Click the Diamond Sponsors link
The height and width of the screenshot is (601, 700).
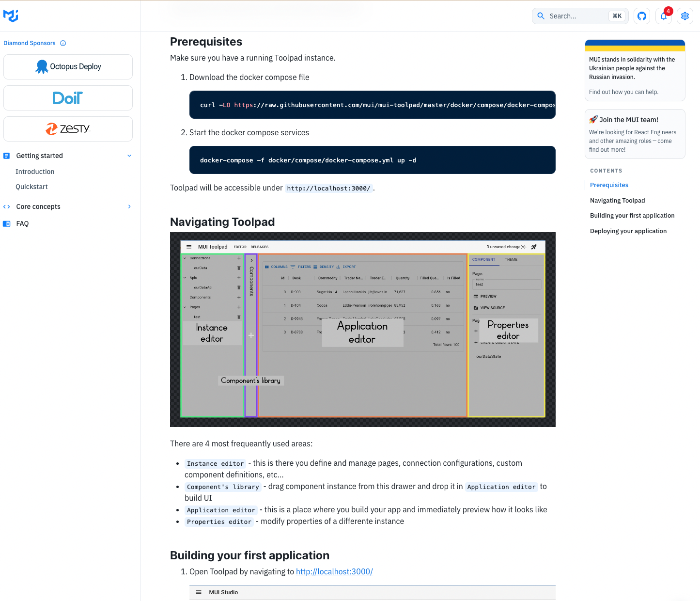point(30,43)
